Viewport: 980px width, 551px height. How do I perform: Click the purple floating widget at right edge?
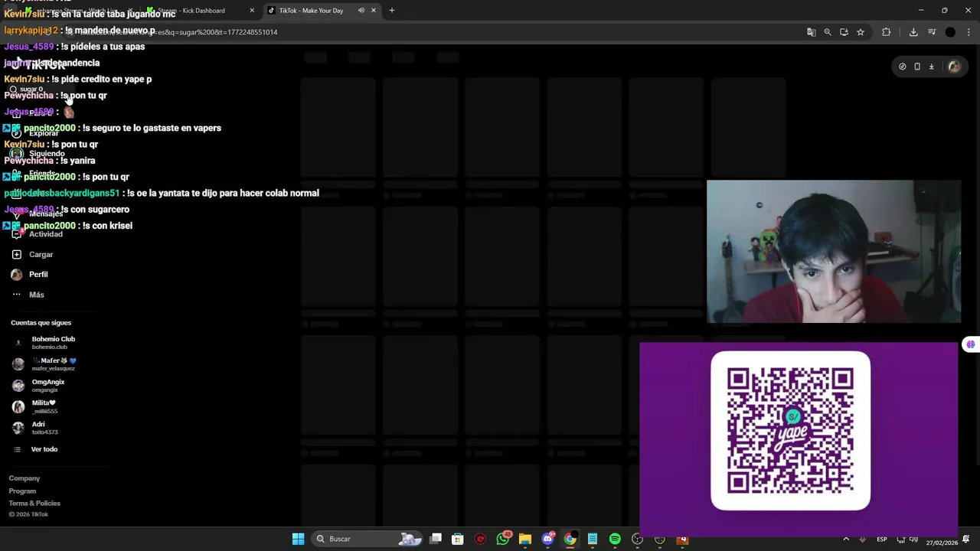click(x=971, y=344)
